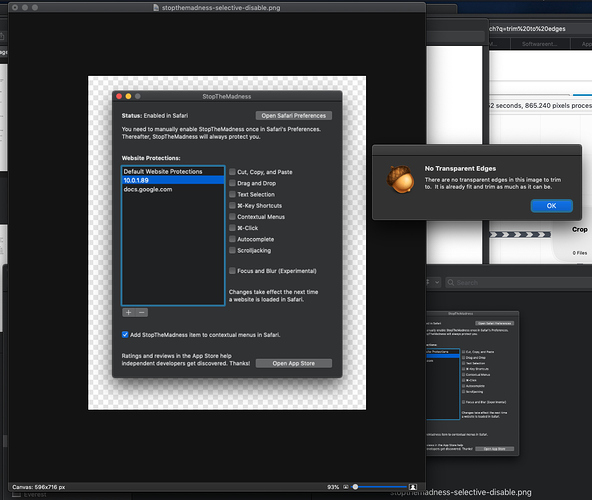Viewport: 592px width, 500px height.
Task: Click OK in the No Transparent Edges alert
Action: pyautogui.click(x=551, y=206)
